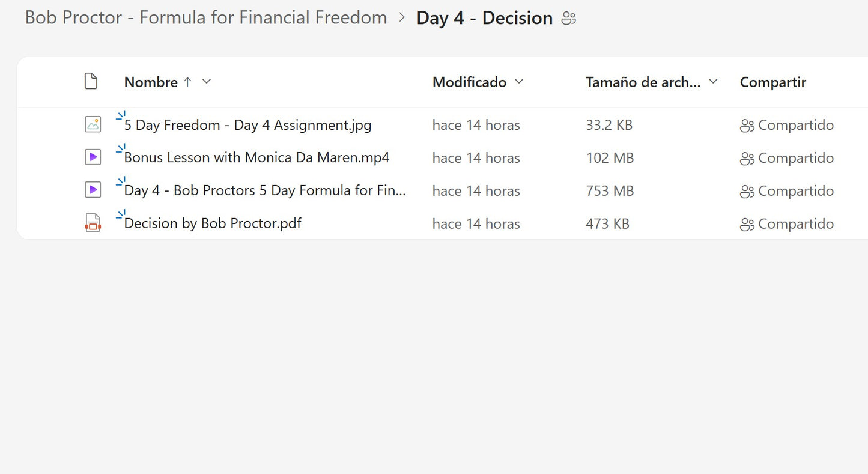
Task: Open Day 4 - Bob Proctors 5 Day Formula video
Action: [x=265, y=190]
